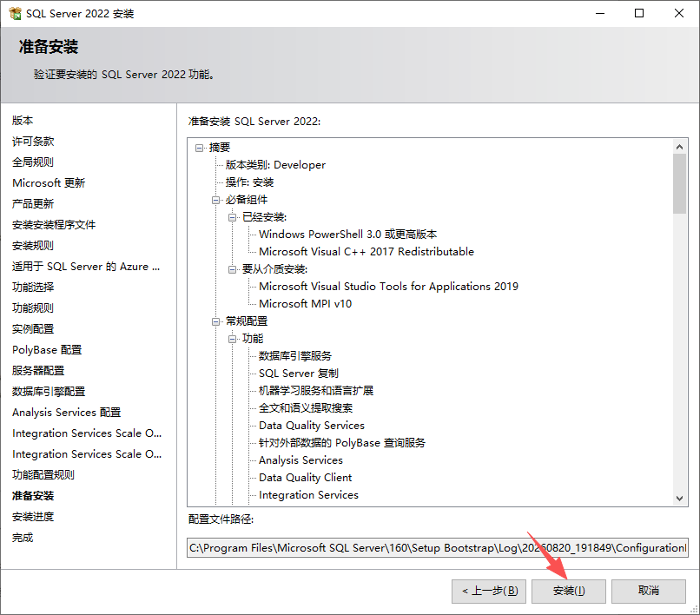Collapse the 摘要 tree node
This screenshot has height=615, width=700.
tap(199, 148)
